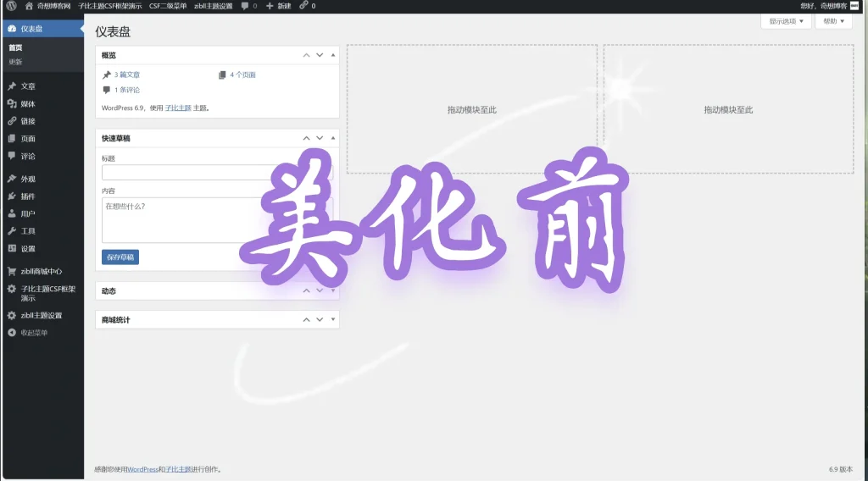
Task: Expand the 商城统计 widget panel
Action: 332,319
